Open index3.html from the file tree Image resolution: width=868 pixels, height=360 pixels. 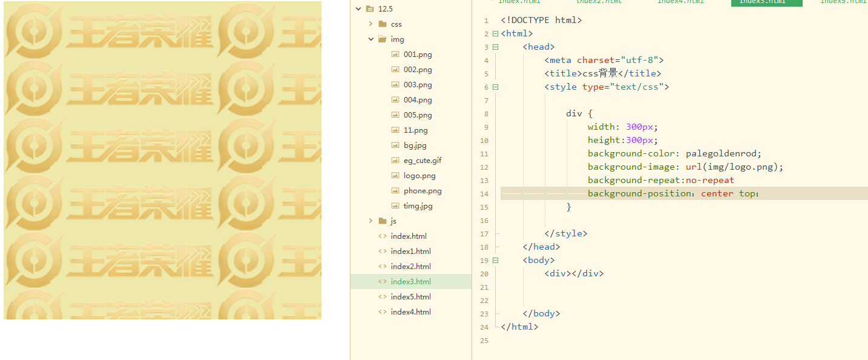(x=411, y=282)
